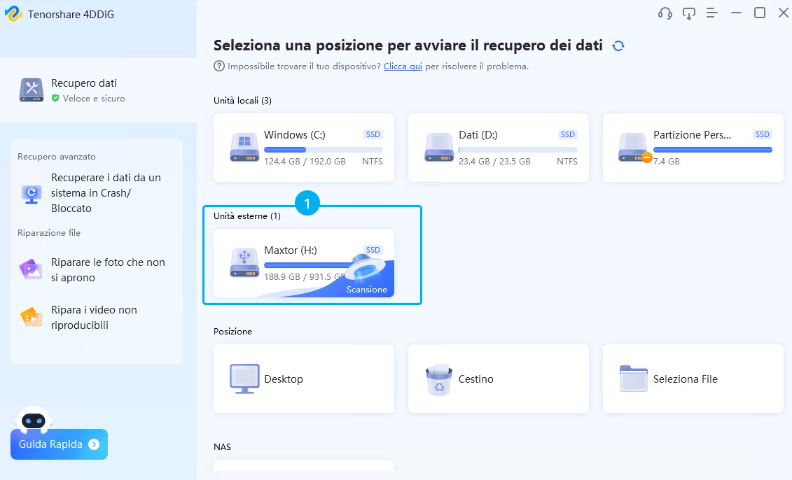This screenshot has width=792, height=480.
Task: Follow the 'Clicca qui' link
Action: coord(403,66)
